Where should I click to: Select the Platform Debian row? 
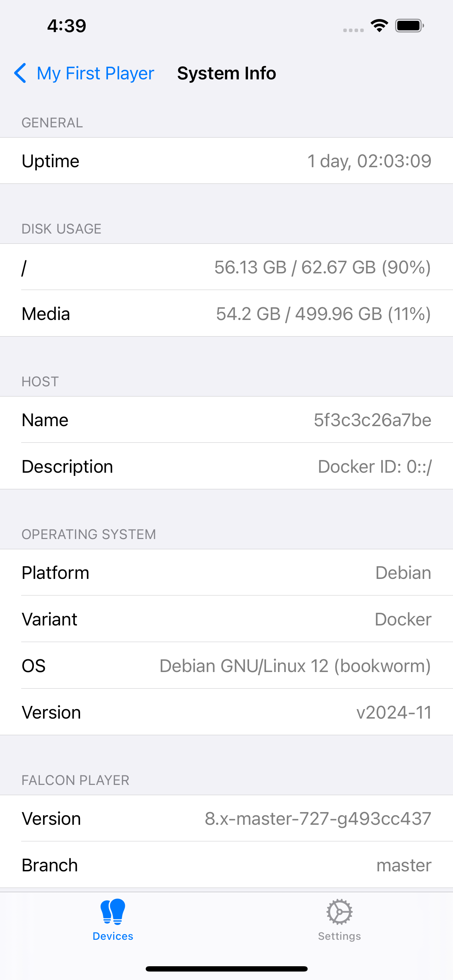[226, 573]
